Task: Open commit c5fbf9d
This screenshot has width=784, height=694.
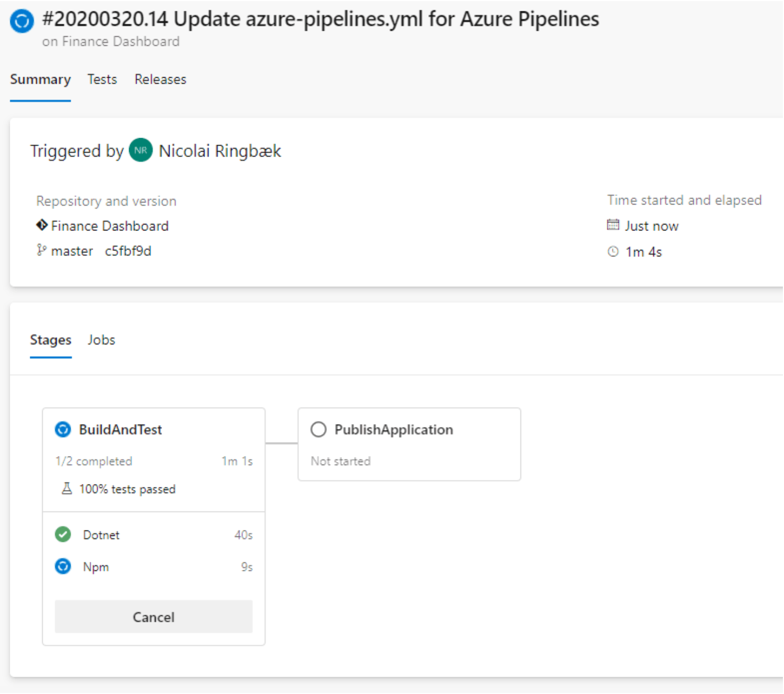Action: (x=128, y=251)
